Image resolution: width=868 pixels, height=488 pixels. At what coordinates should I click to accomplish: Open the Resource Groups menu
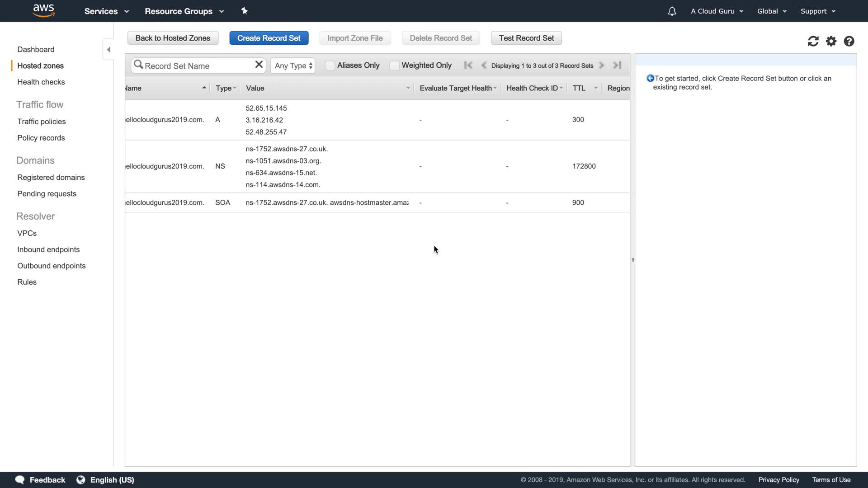click(x=184, y=11)
